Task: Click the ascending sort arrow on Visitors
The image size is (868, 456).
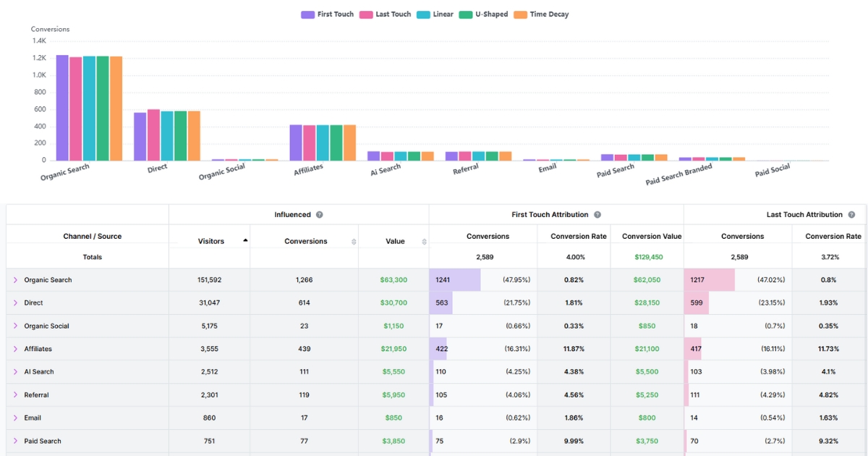Action: click(x=244, y=239)
